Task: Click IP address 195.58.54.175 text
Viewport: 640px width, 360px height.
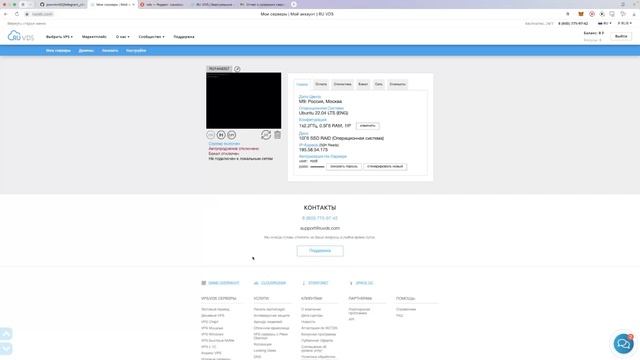Action: click(313, 150)
